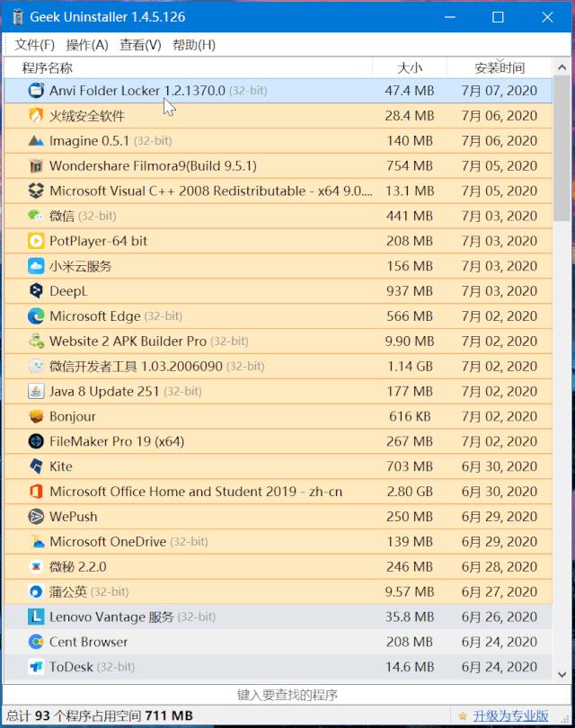Click the star icon beside 升级为专业版
The image size is (575, 728).
click(462, 715)
